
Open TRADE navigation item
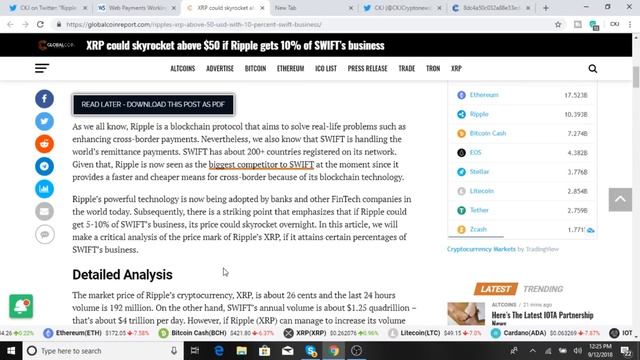click(407, 68)
